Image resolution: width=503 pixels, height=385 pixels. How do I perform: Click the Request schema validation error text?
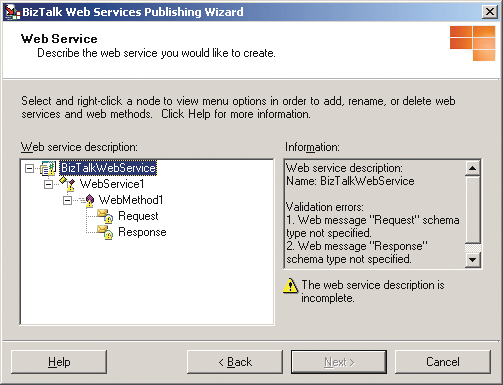point(373,227)
